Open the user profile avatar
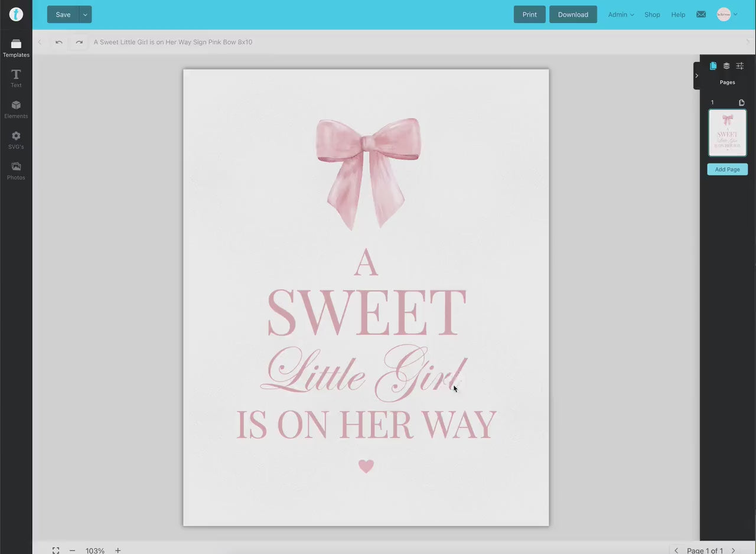 (724, 15)
